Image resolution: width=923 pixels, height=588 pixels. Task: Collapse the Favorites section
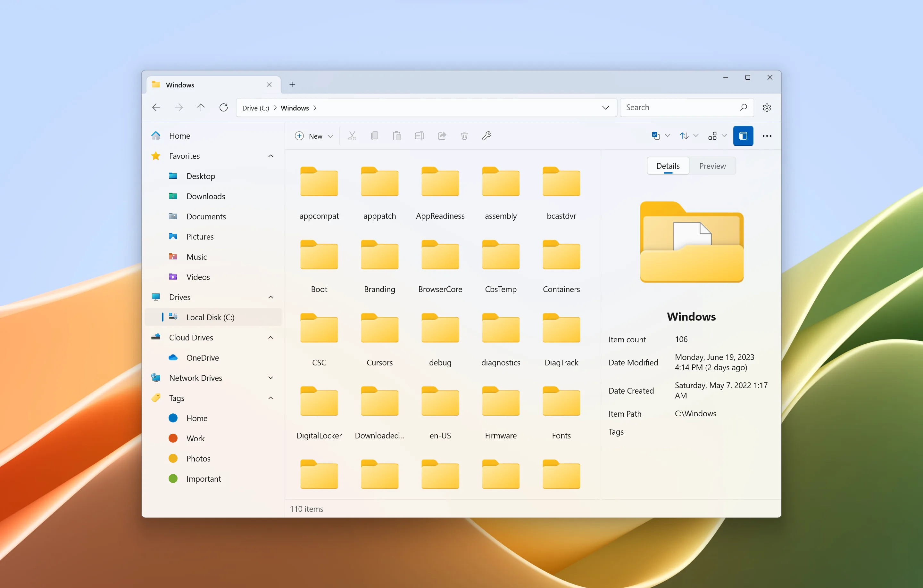270,156
